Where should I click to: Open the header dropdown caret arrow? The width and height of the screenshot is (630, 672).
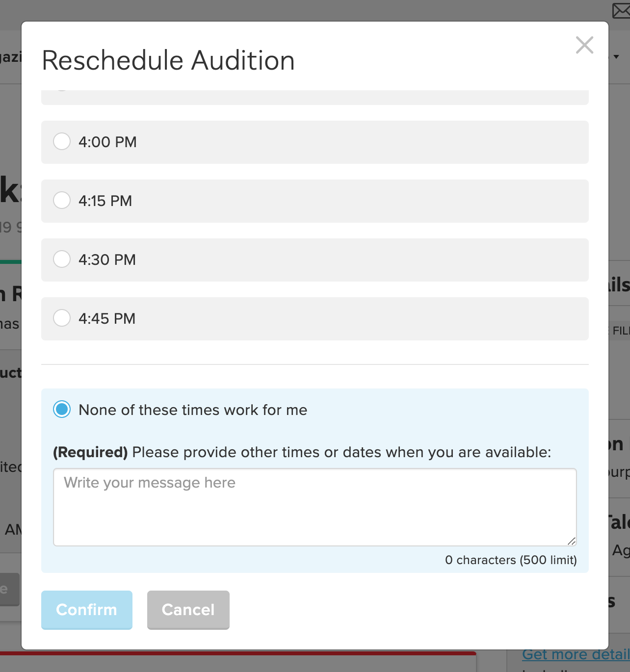pyautogui.click(x=616, y=57)
